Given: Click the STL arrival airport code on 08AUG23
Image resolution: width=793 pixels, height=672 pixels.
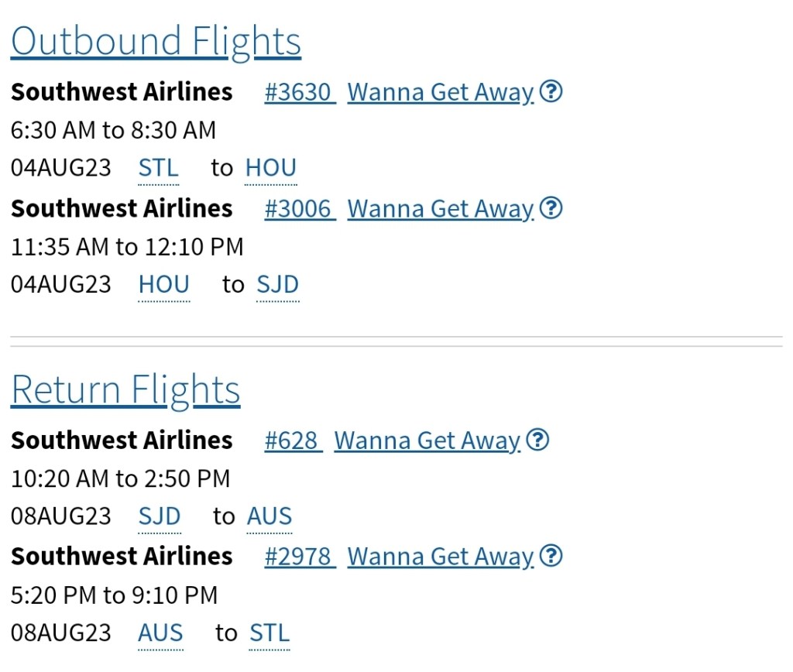Looking at the screenshot, I should [269, 633].
